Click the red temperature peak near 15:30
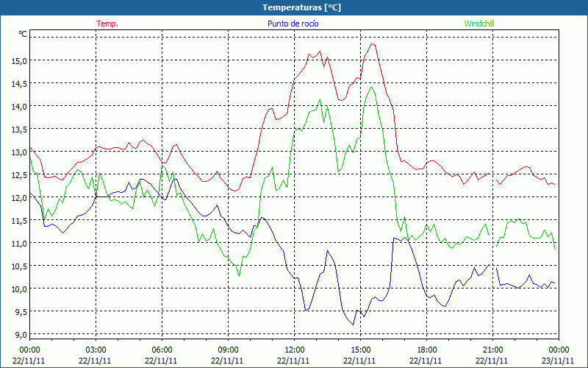This screenshot has height=368, width=588. (372, 44)
